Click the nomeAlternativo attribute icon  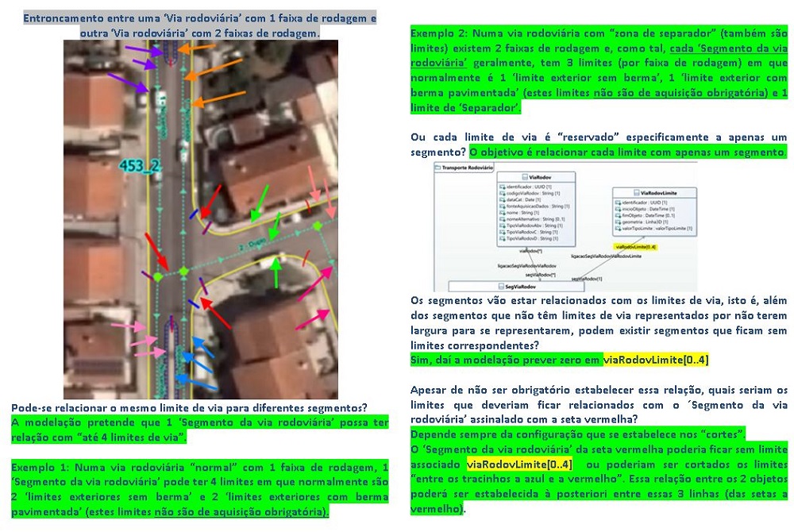pos(503,218)
